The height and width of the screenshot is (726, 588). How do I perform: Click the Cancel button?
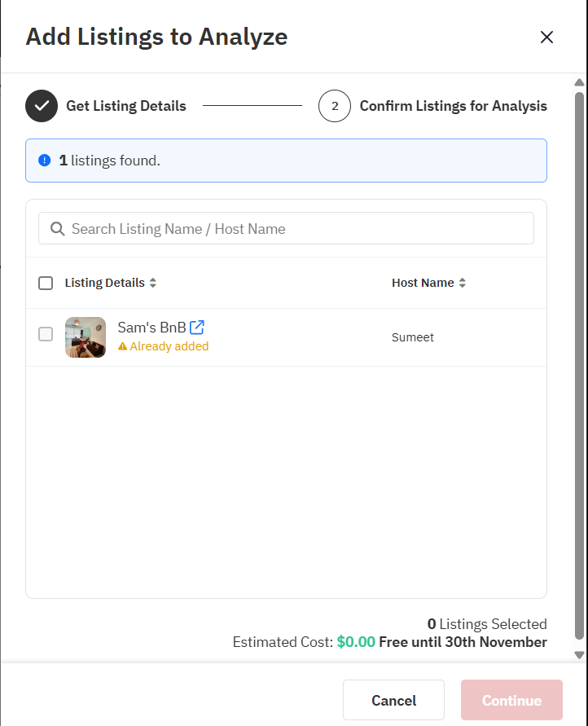tap(393, 701)
